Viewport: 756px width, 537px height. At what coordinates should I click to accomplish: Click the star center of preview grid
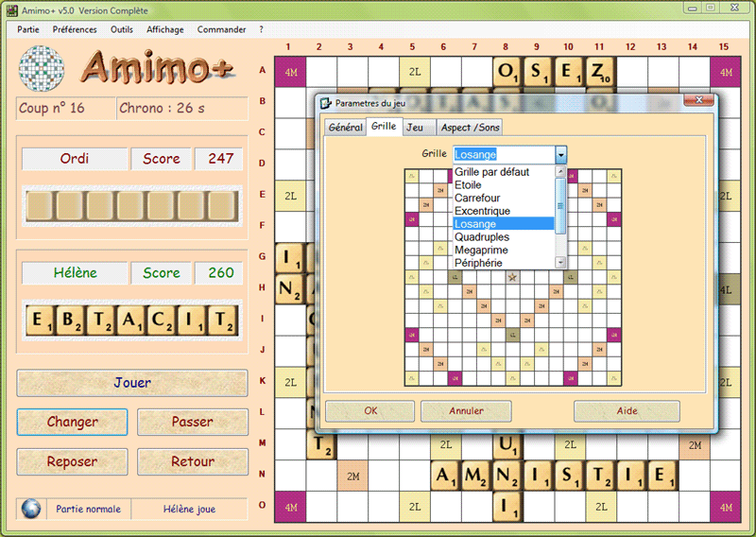click(512, 277)
